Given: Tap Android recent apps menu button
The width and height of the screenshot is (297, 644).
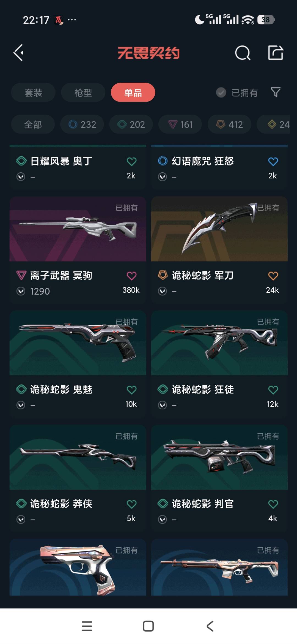Looking at the screenshot, I should point(87,626).
